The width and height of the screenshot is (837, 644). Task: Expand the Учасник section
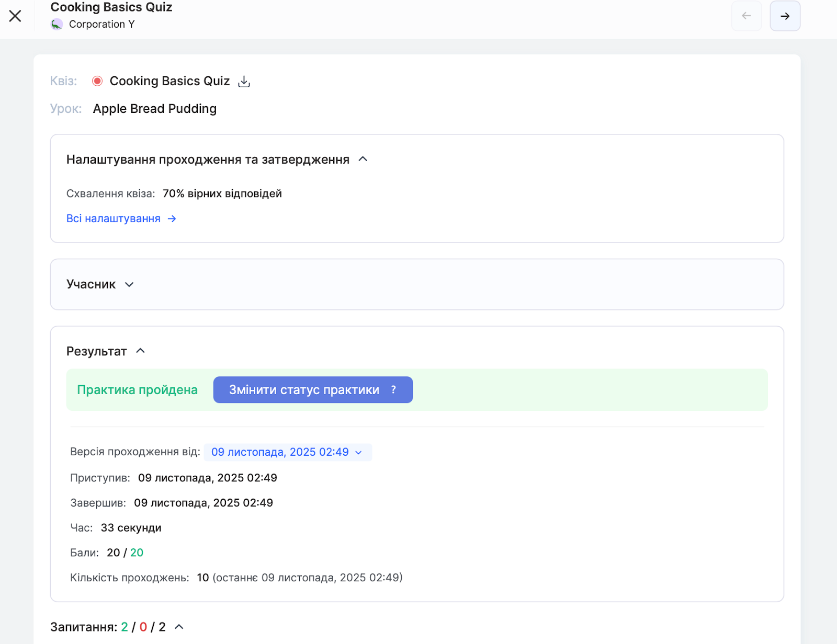pos(129,284)
